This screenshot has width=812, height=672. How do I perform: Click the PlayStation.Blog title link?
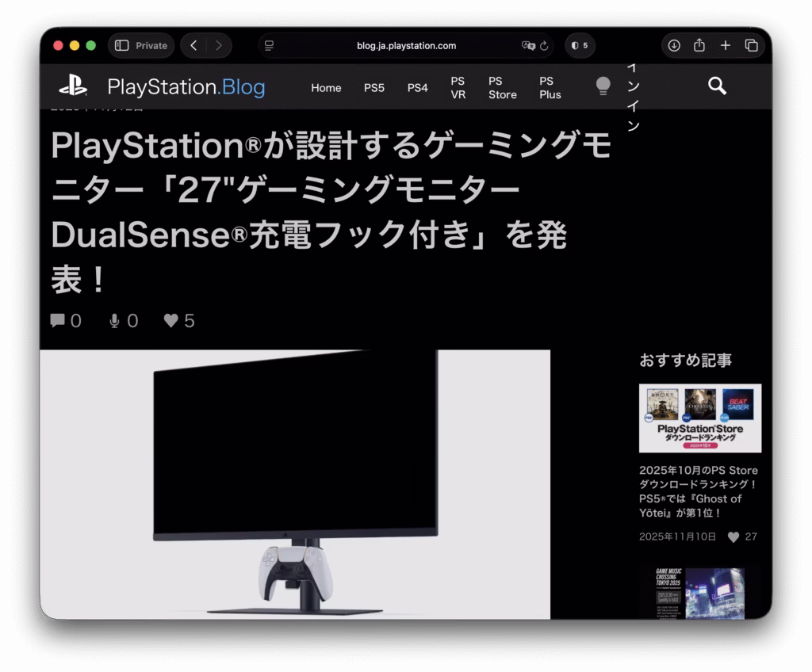point(186,87)
